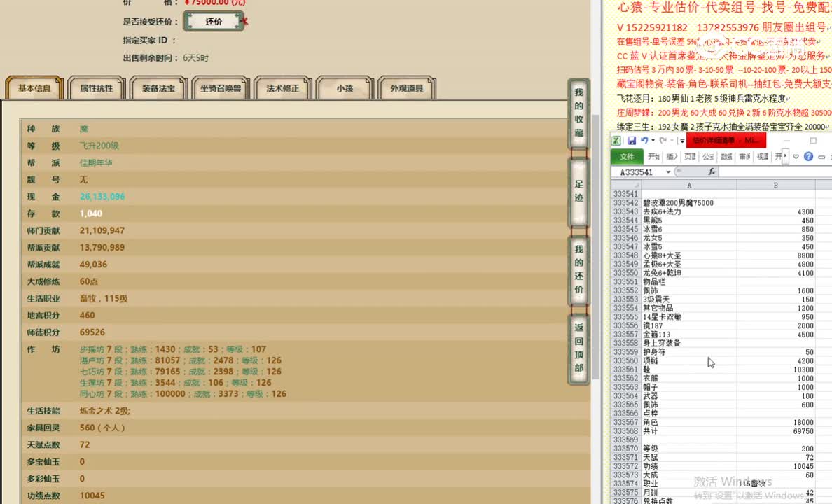The width and height of the screenshot is (832, 504).
Task: Open the Customize Quick Access Toolbar dropdown
Action: [x=681, y=140]
